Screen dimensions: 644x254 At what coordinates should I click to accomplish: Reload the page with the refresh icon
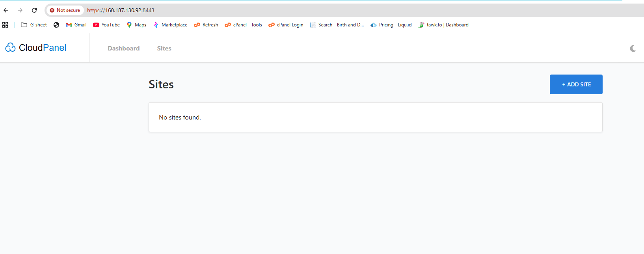click(34, 10)
